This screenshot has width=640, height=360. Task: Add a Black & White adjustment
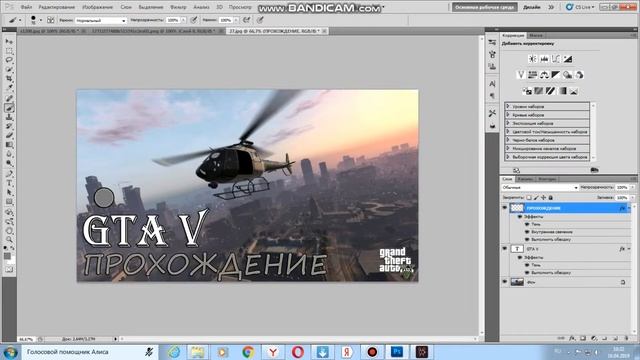(556, 75)
